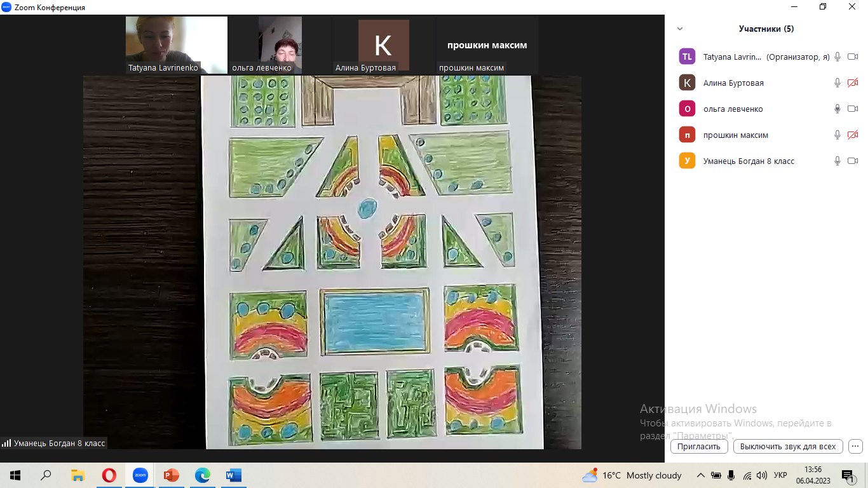Open Windows taskbar search
The height and width of the screenshot is (488, 868).
(x=46, y=475)
